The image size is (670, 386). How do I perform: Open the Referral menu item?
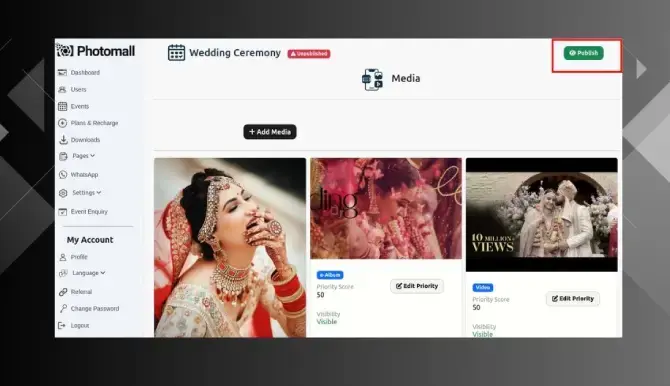click(x=81, y=292)
